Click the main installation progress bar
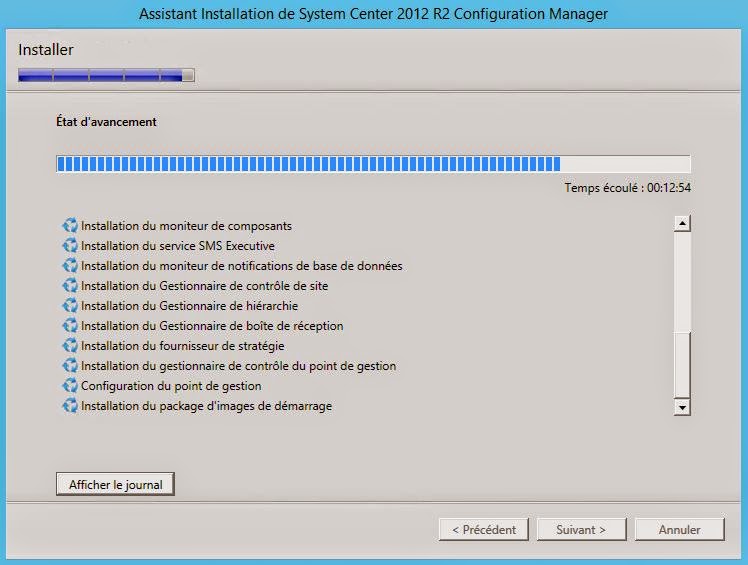Viewport: 748px width, 565px height. pyautogui.click(x=373, y=164)
